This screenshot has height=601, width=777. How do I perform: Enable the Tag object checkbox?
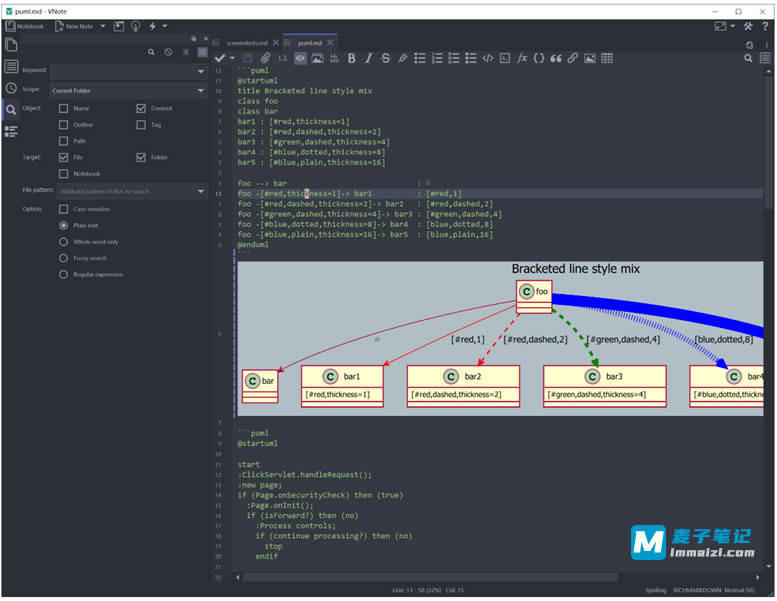click(x=141, y=124)
